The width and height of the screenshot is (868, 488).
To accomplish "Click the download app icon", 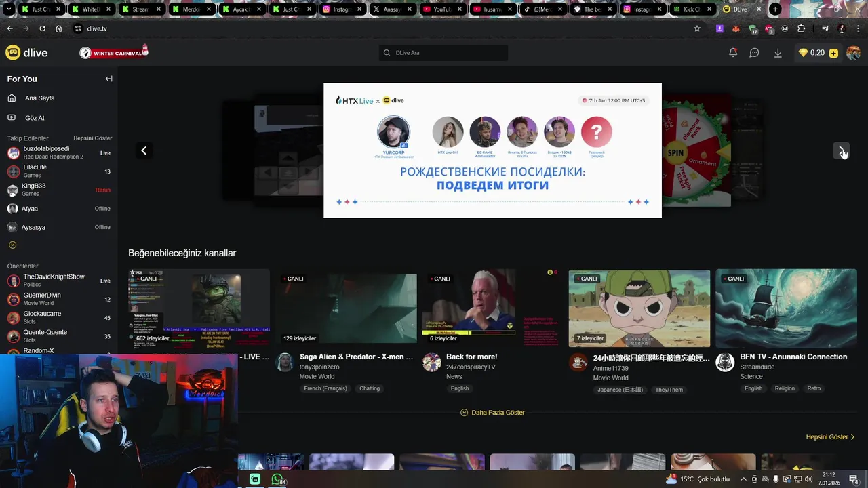I will pos(778,53).
